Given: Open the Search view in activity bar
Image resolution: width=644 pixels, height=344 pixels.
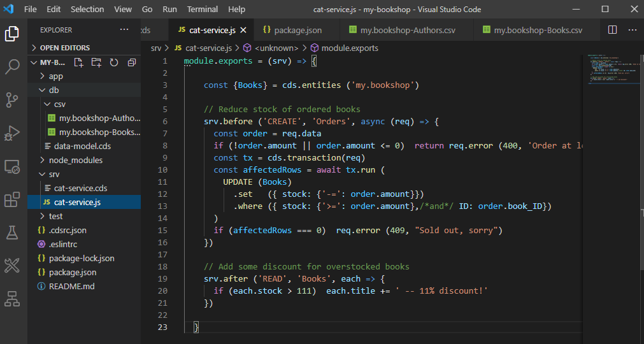Looking at the screenshot, I should pos(12,66).
